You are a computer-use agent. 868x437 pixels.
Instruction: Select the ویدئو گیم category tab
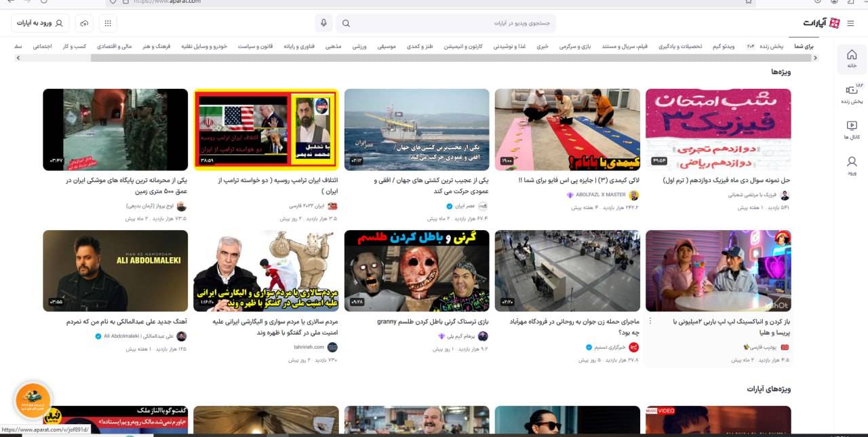point(724,46)
